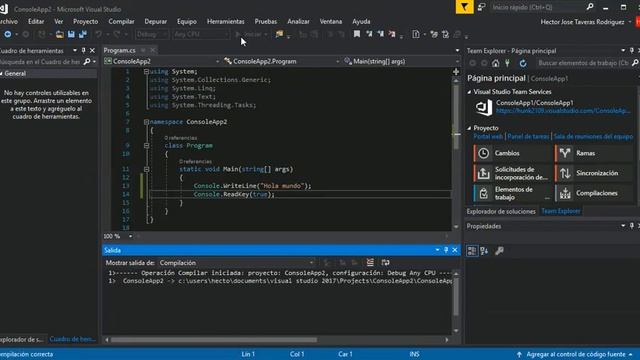Screen dimensions: 640x360
Task: Open the Portal web link
Action: [x=488, y=137]
